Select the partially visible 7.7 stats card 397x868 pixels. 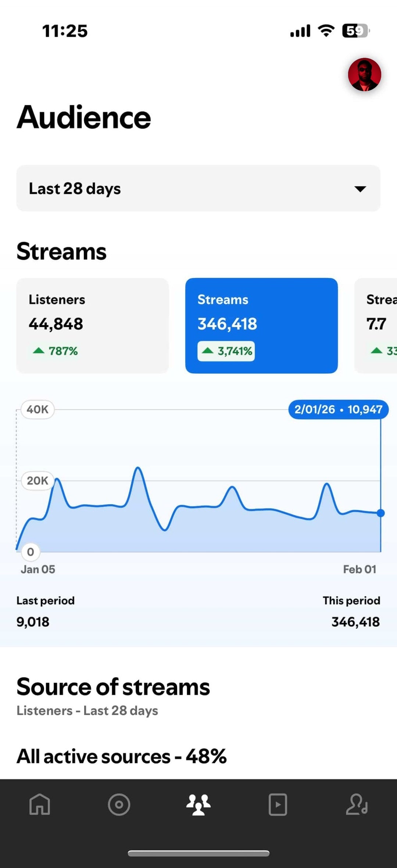coord(376,325)
